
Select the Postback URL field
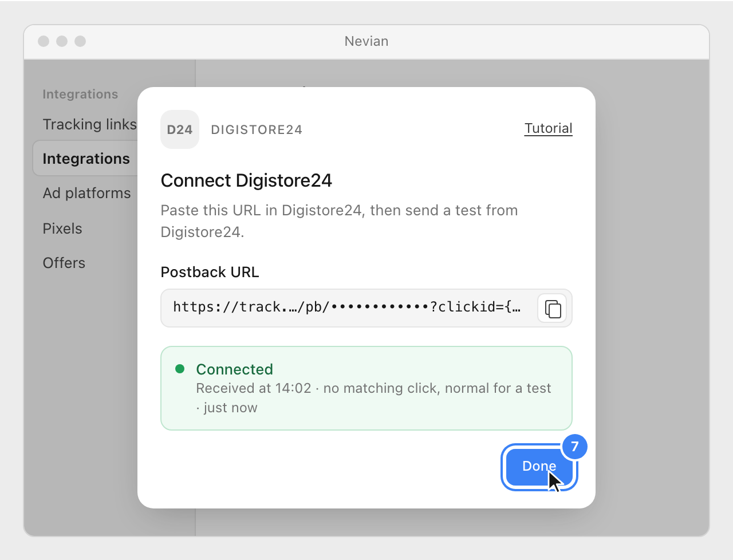[x=366, y=308]
